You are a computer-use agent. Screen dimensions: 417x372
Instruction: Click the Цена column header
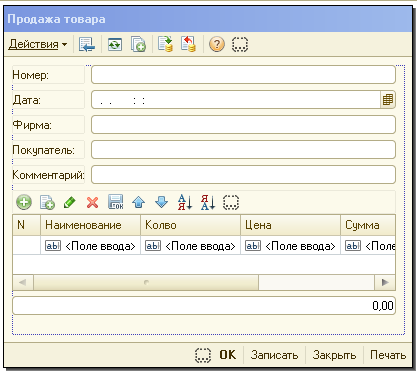pyautogui.click(x=290, y=225)
